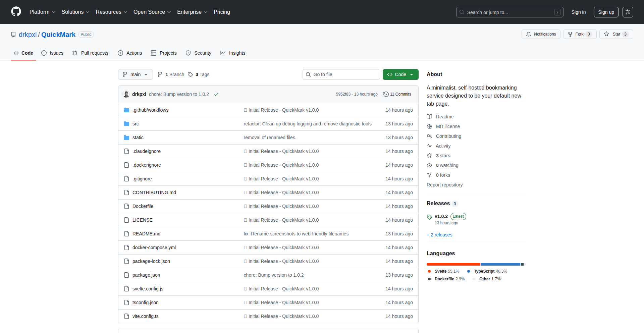Screen dimensions: 644x333
Task: Click the v1.0.2 release tag
Action: point(441,216)
